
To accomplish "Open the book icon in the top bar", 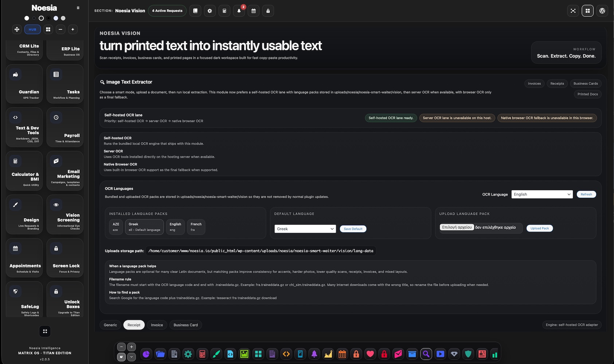I will click(x=195, y=11).
